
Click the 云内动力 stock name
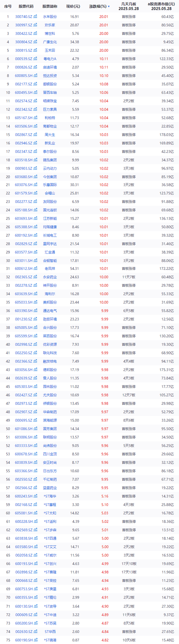click(x=50, y=168)
